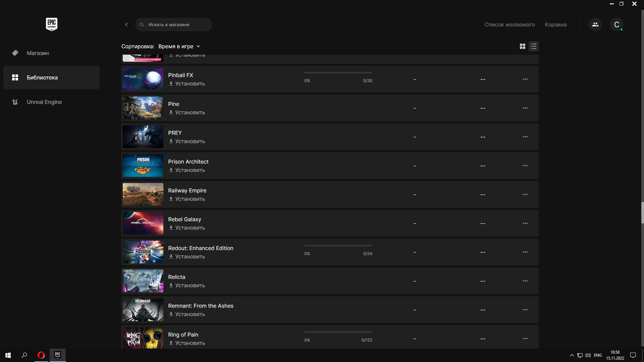
Task: Focus the store search field
Action: [x=173, y=24]
